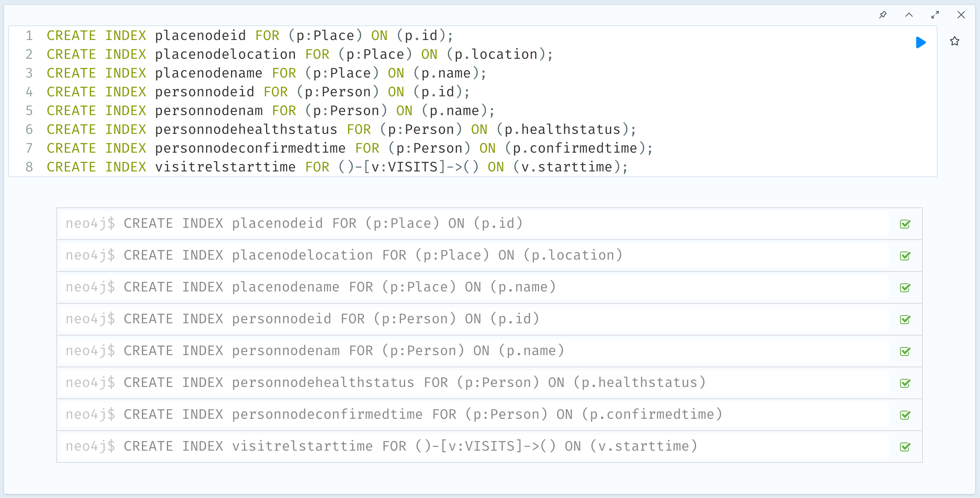
Task: Save the query as favorite with star icon
Action: tap(955, 41)
